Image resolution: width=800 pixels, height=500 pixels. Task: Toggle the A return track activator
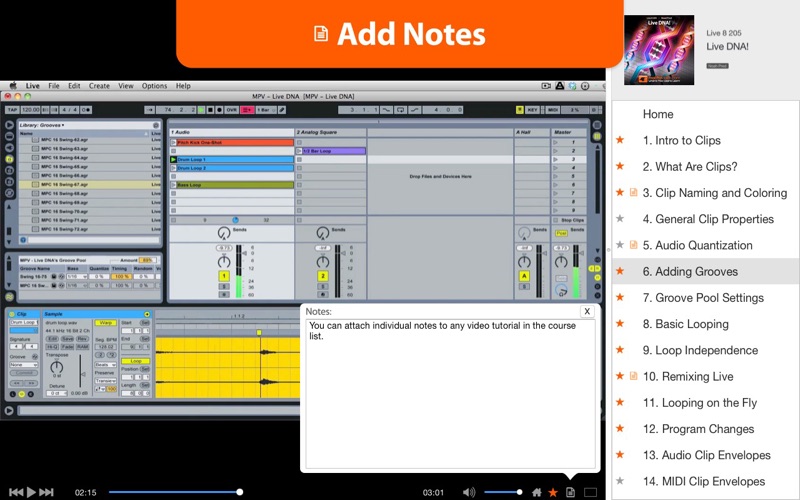tap(524, 276)
